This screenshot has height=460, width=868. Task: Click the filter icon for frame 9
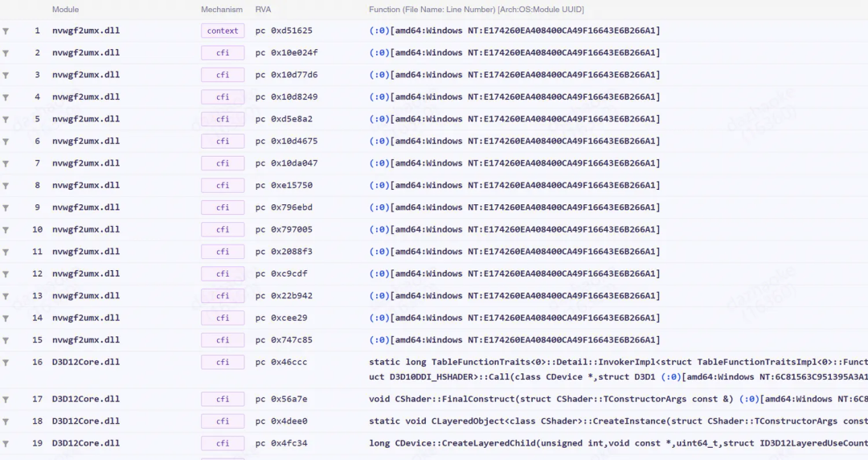click(x=6, y=208)
